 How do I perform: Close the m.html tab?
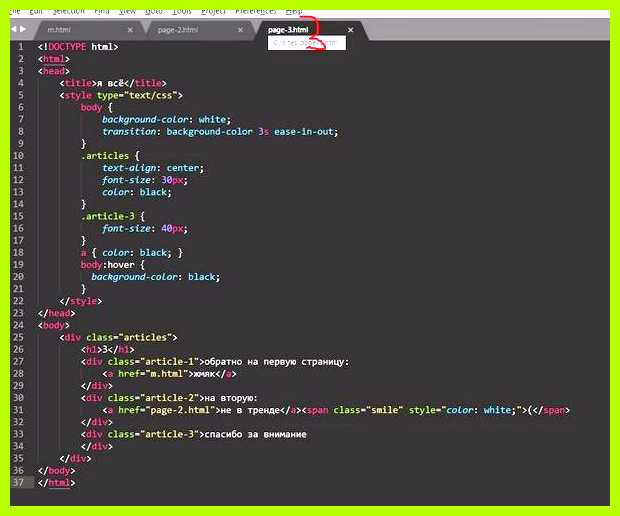coord(130,30)
